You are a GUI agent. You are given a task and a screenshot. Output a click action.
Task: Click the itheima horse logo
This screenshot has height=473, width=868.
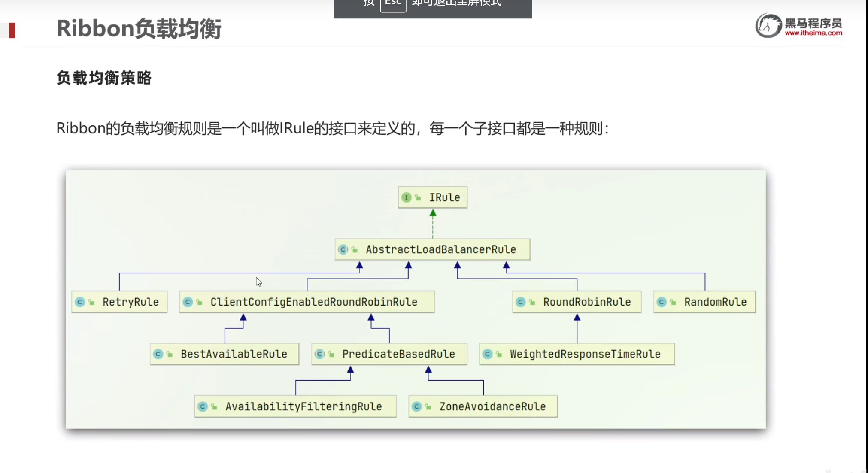(x=768, y=26)
